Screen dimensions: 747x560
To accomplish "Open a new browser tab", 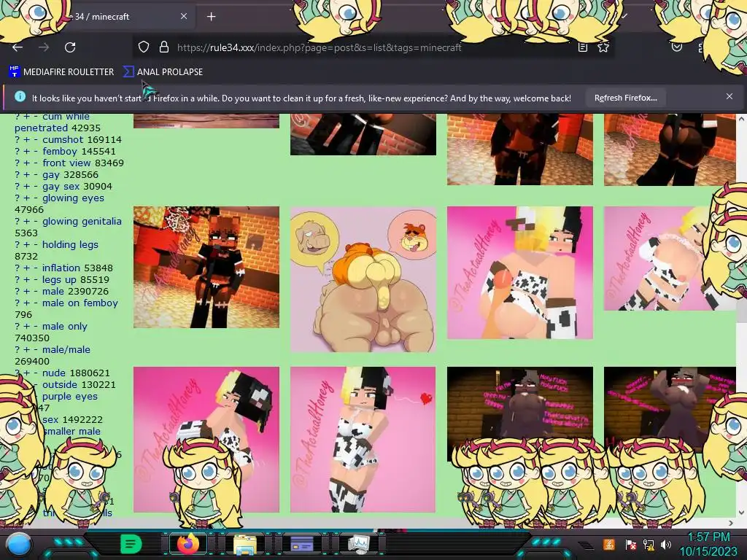I will (211, 17).
